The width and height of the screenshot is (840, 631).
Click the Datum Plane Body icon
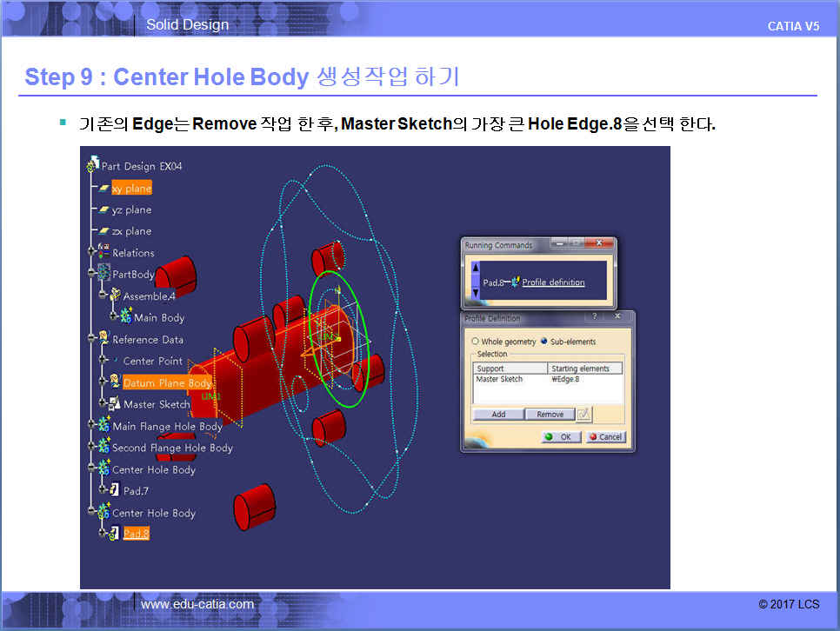tap(114, 382)
